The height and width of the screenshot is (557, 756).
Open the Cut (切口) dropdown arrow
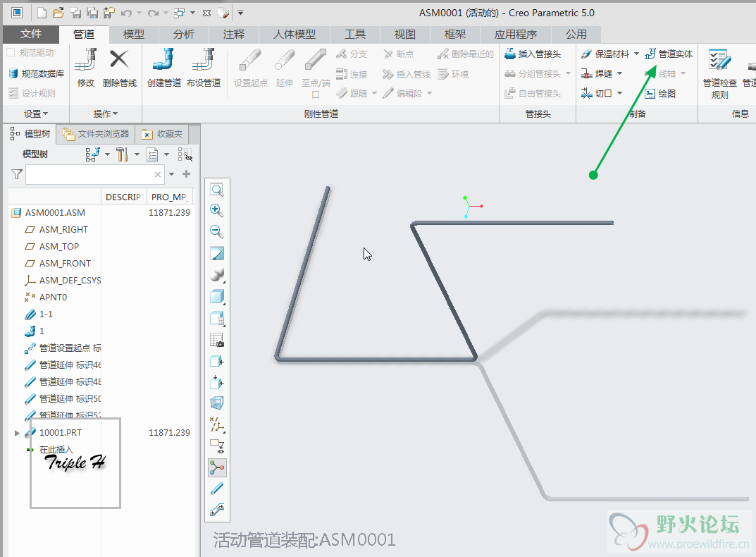point(620,93)
